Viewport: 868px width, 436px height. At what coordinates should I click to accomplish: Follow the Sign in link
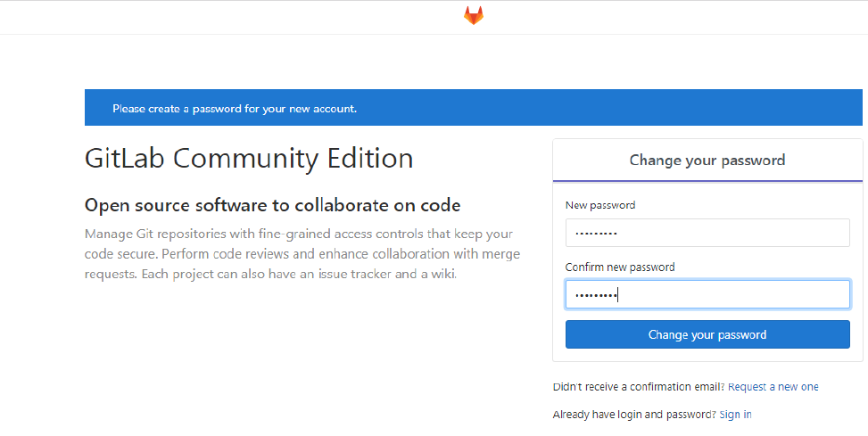[735, 415]
